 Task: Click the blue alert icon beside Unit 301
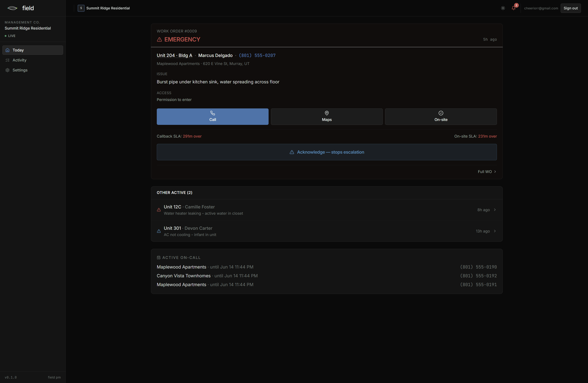(159, 231)
